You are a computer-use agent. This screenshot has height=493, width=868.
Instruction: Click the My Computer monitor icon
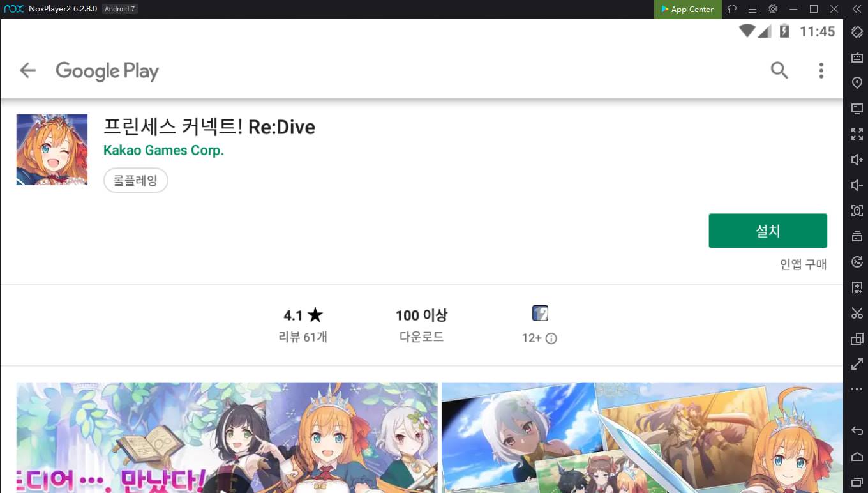pos(857,109)
